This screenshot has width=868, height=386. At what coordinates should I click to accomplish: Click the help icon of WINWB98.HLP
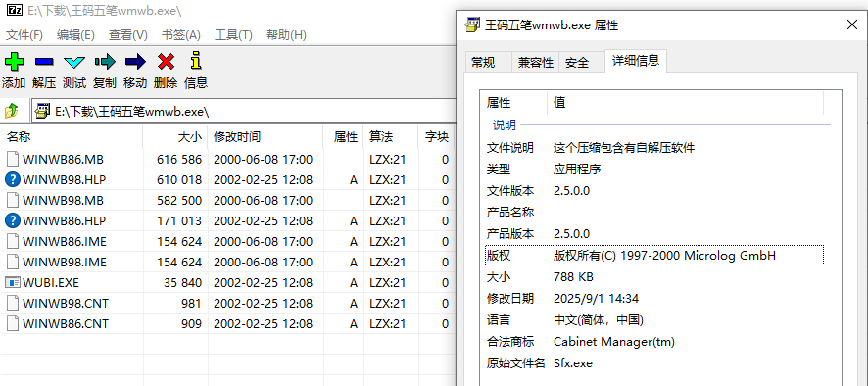13,180
